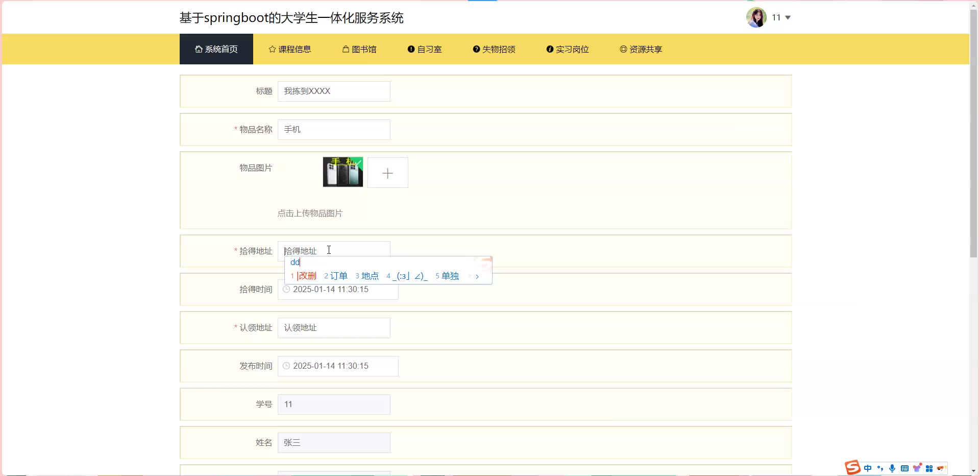Click the microphone voice input icon

[x=892, y=468]
